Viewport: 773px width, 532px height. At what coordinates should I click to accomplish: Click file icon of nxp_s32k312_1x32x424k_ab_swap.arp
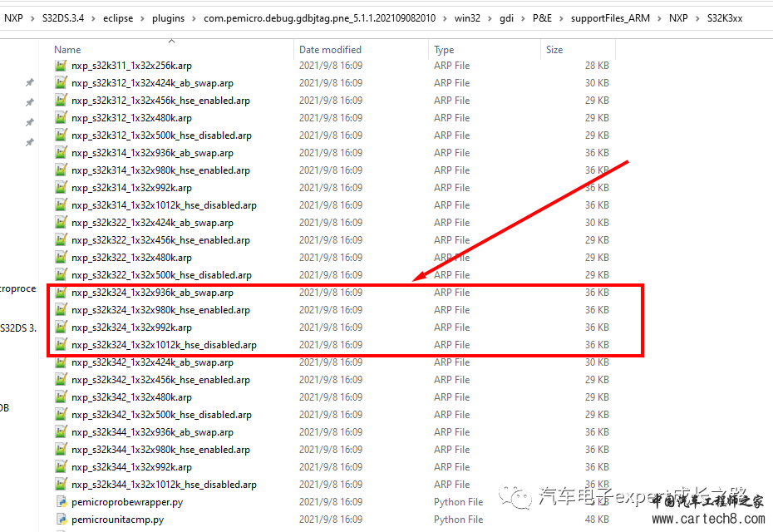pyautogui.click(x=62, y=83)
